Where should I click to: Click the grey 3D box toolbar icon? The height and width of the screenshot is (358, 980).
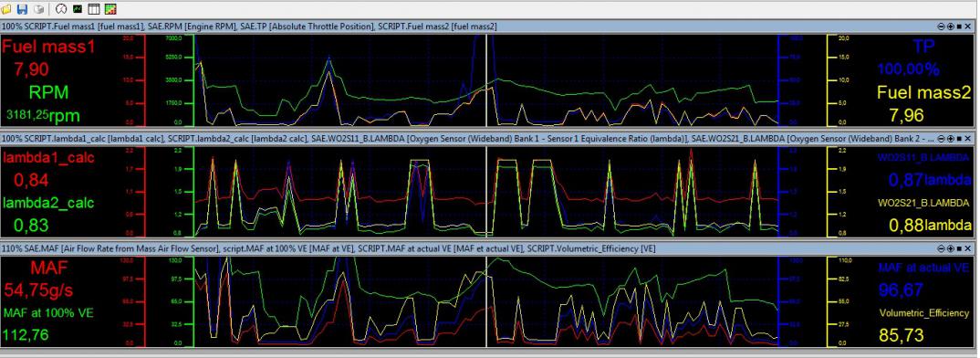pos(38,9)
